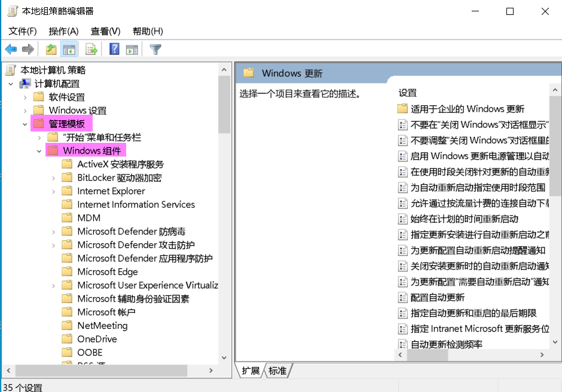Select the Windows 组件 label in the tree
This screenshot has width=562, height=392.
[91, 151]
